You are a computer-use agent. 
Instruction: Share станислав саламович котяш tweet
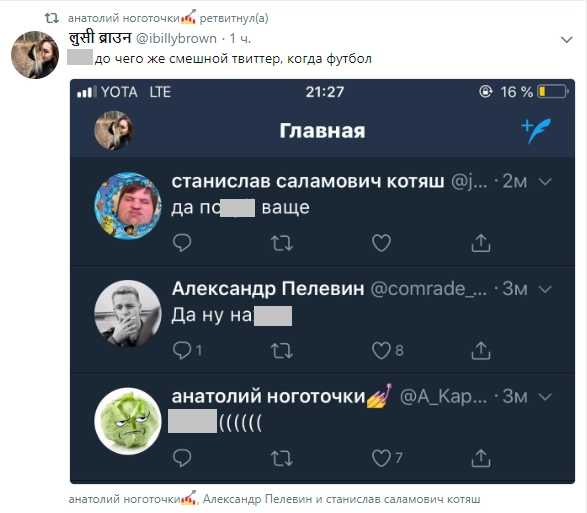click(481, 243)
